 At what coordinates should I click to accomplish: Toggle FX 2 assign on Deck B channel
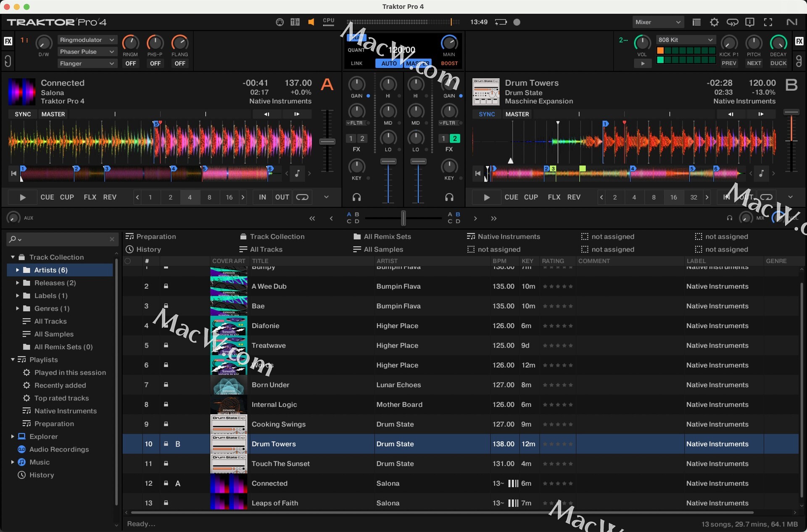(x=455, y=138)
